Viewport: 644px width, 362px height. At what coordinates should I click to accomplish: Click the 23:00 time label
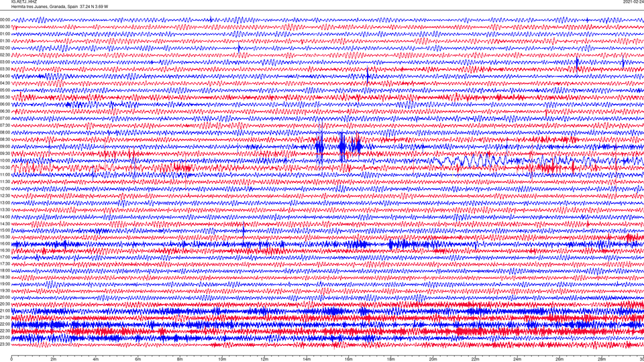[x=5, y=337]
